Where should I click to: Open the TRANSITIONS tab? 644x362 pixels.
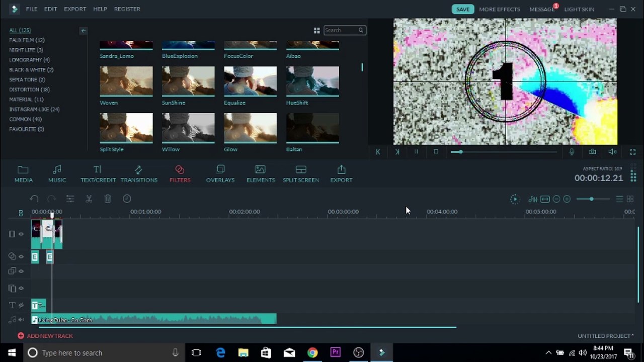pos(139,174)
